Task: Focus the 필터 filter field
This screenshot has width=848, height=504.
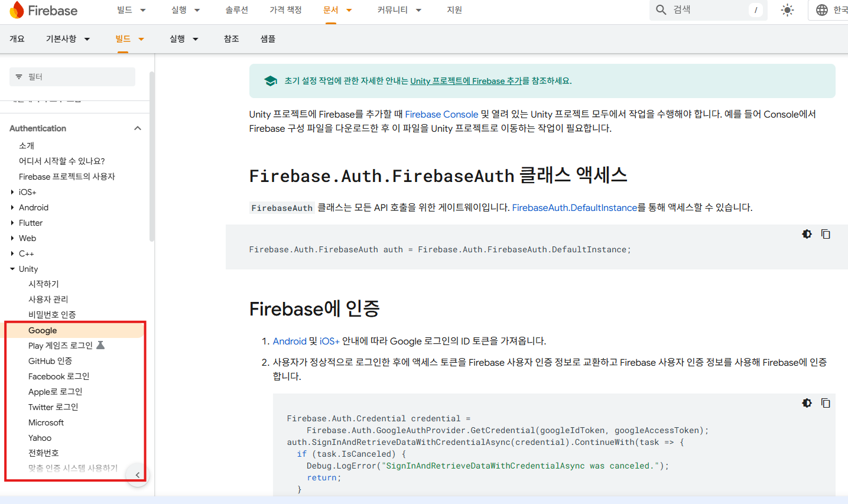Action: tap(72, 77)
